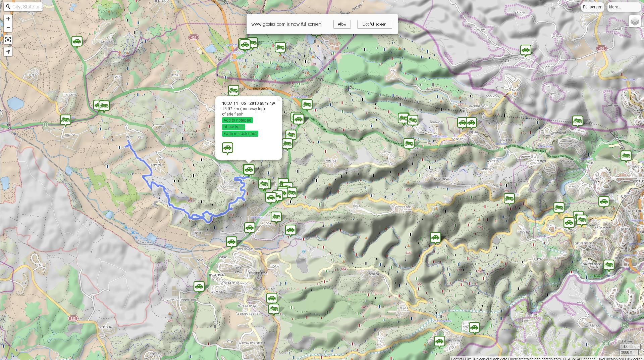
Task: Focus the City, State search field
Action: point(27,7)
